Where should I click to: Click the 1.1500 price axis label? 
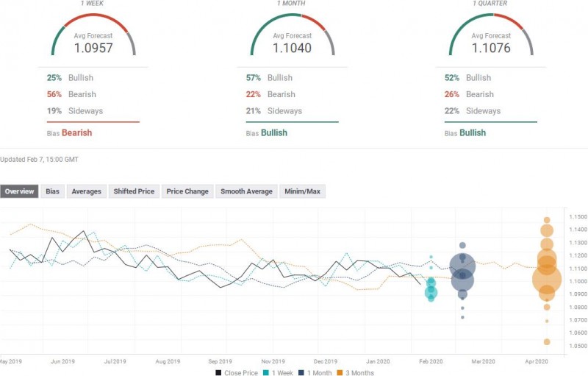(x=578, y=216)
